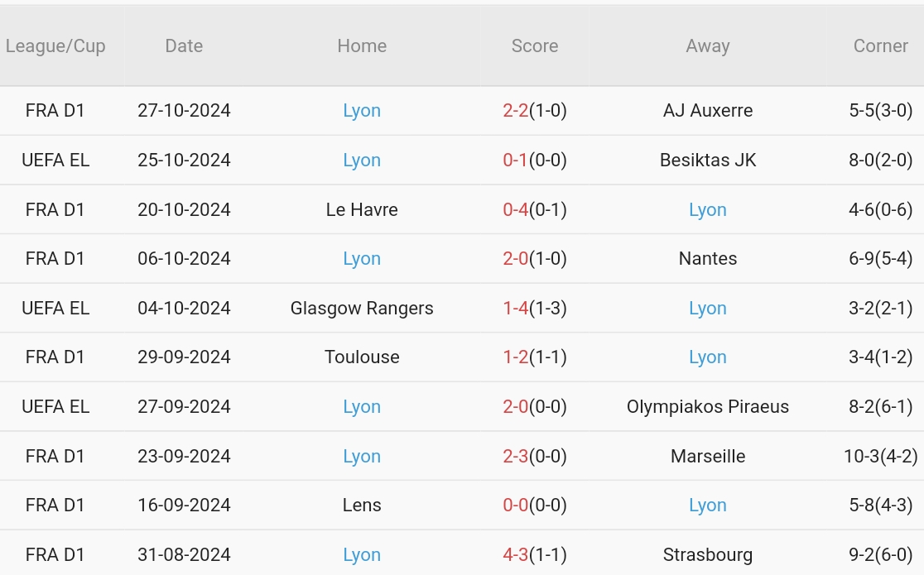This screenshot has height=575, width=924.
Task: Click the Glasgow Rangers team name
Action: [362, 309]
